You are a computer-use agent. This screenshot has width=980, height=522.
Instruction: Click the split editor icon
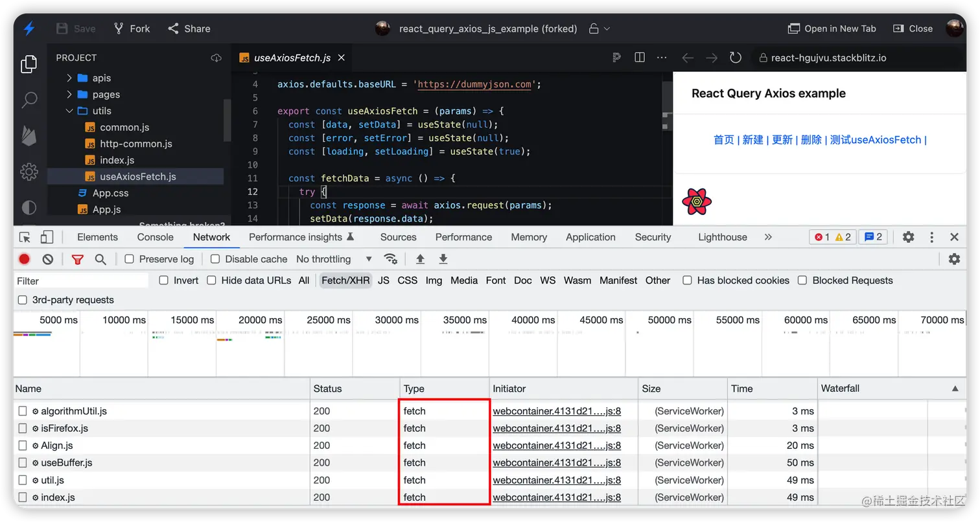pos(640,58)
